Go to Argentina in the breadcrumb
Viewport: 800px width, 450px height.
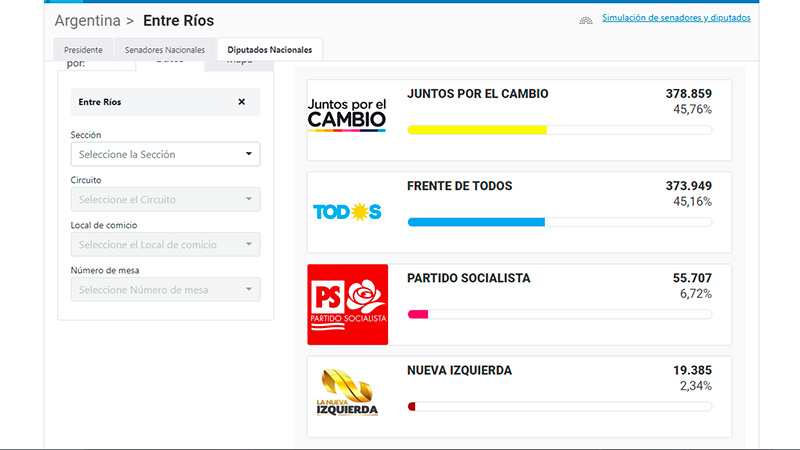pyautogui.click(x=88, y=20)
